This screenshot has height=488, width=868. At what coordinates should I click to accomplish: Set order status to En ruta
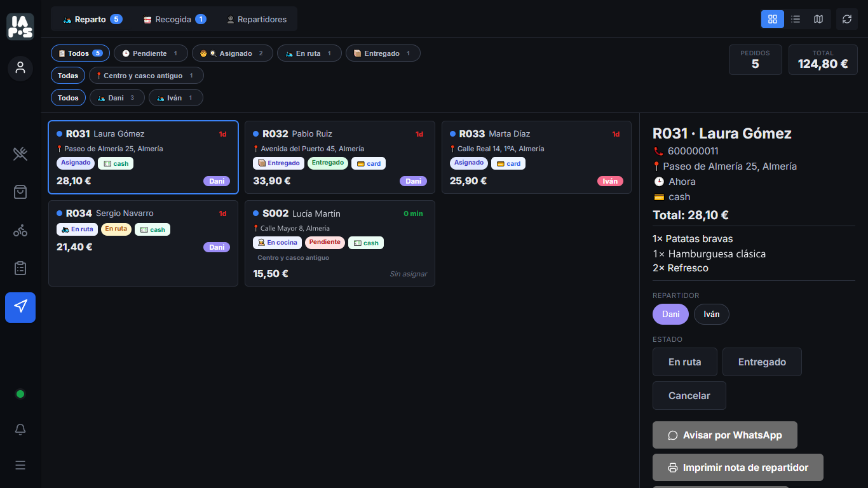click(x=685, y=362)
